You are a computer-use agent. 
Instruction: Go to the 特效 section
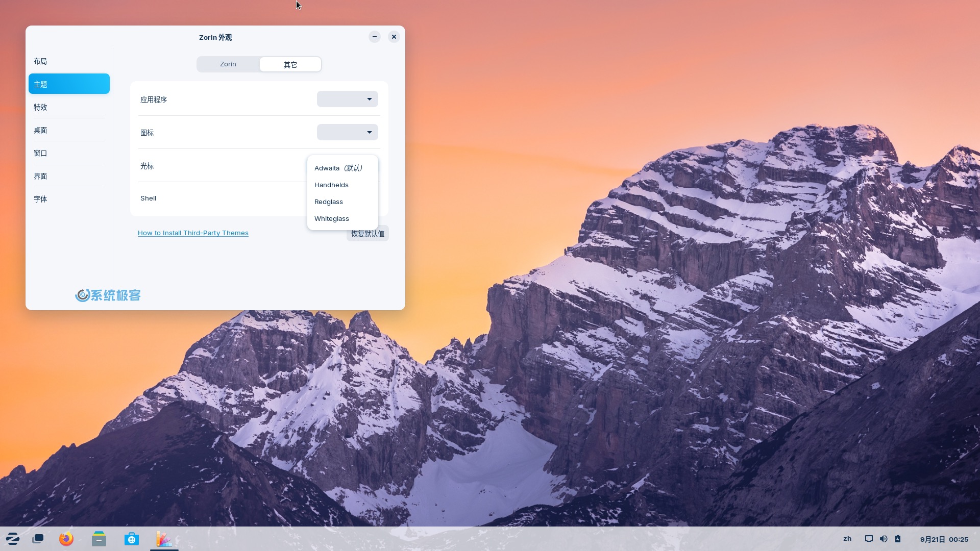69,107
